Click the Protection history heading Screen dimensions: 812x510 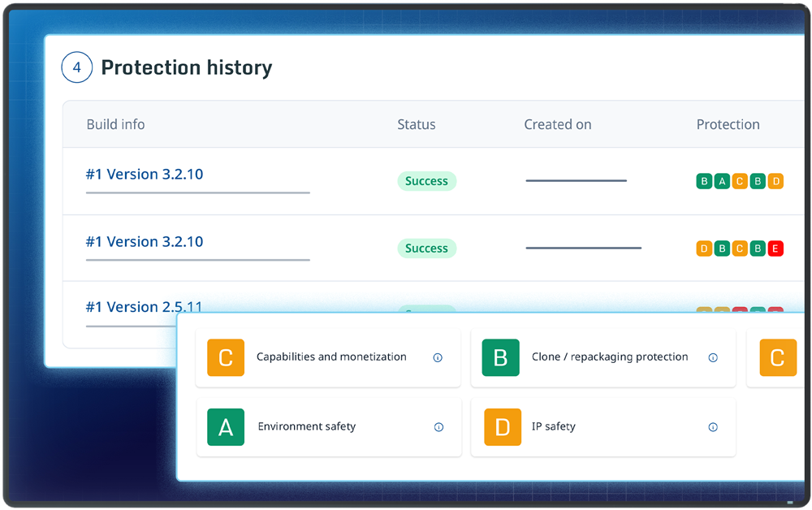point(187,67)
